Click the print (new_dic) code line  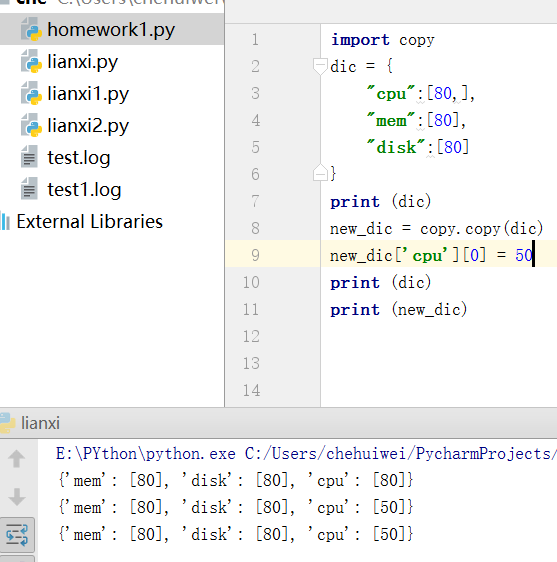tap(399, 309)
